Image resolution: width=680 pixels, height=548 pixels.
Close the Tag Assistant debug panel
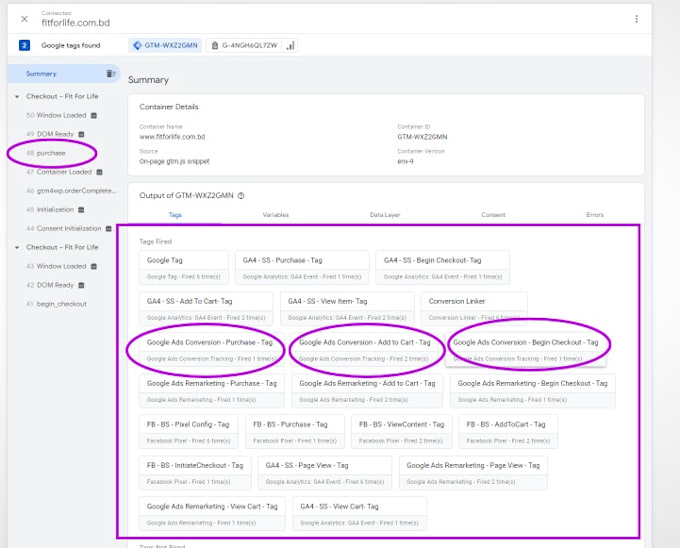(25, 19)
